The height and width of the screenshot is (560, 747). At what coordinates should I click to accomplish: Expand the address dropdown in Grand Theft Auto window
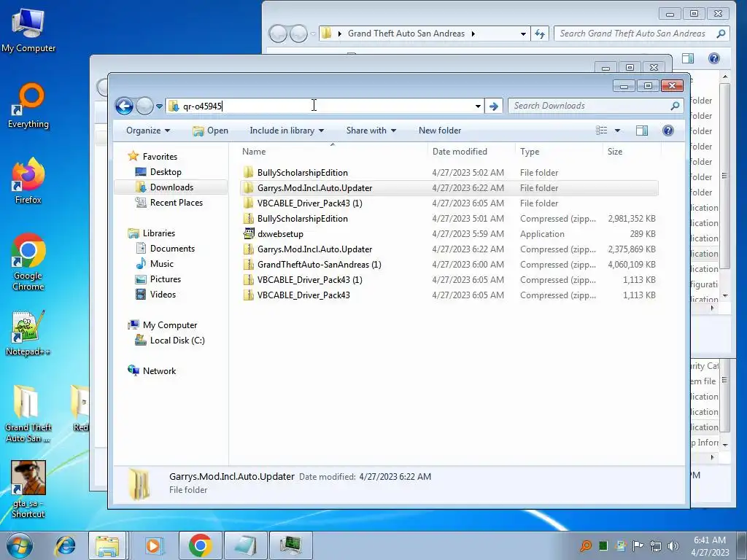coord(523,34)
